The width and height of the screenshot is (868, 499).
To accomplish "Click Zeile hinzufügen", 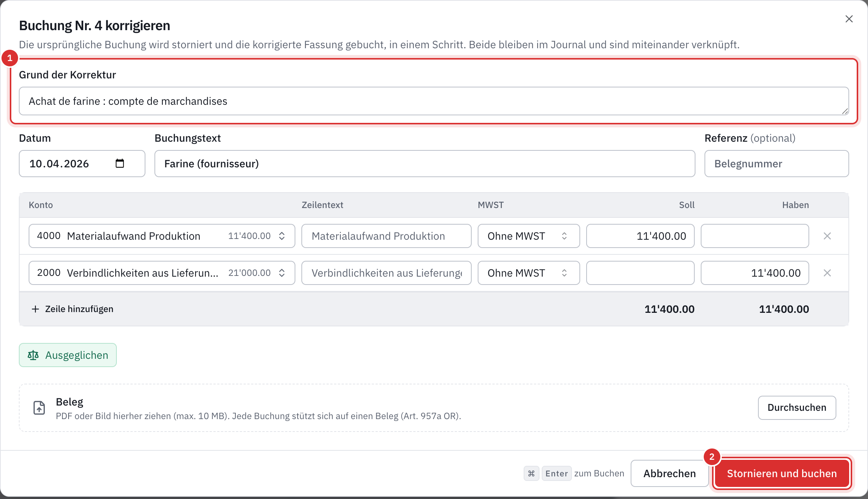I will pos(72,309).
